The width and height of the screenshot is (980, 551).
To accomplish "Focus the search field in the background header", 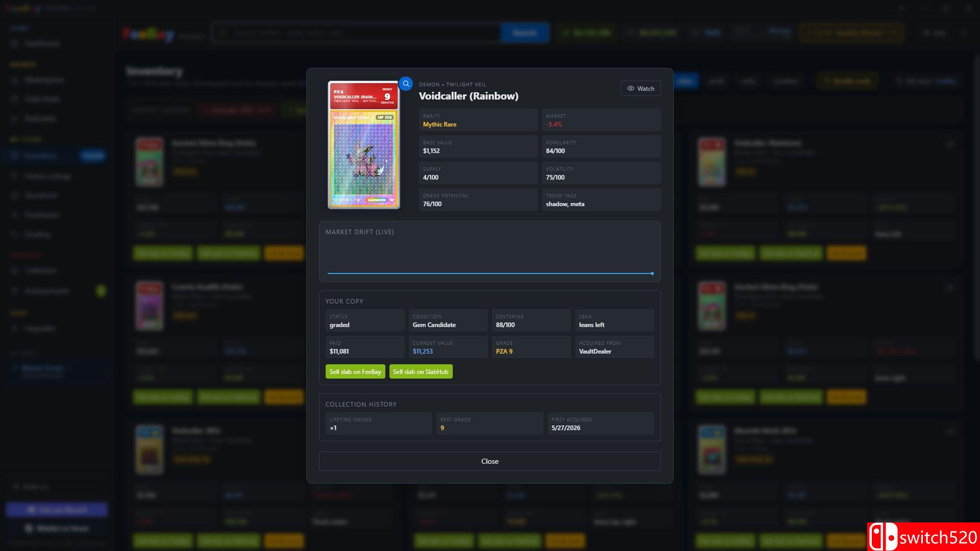I will coord(357,33).
